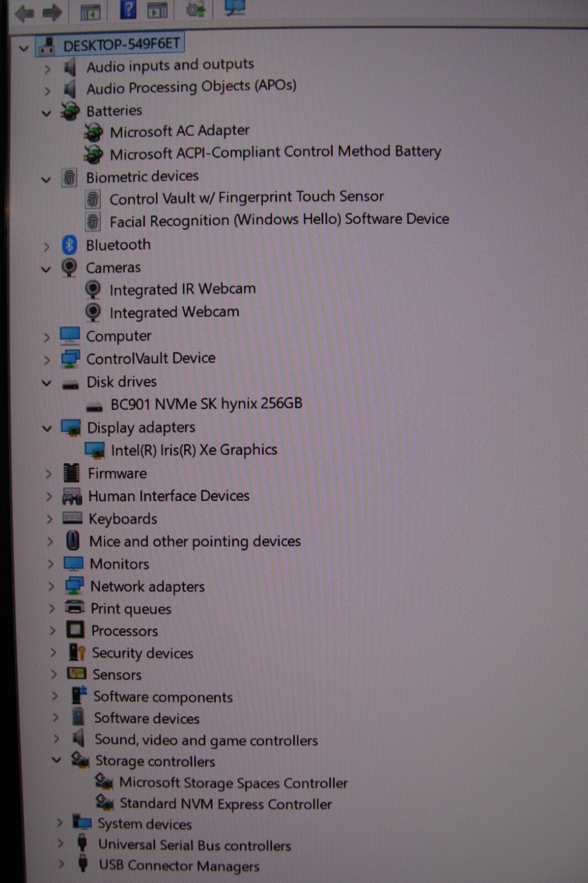Click the Keyboards category icon

[x=72, y=518]
